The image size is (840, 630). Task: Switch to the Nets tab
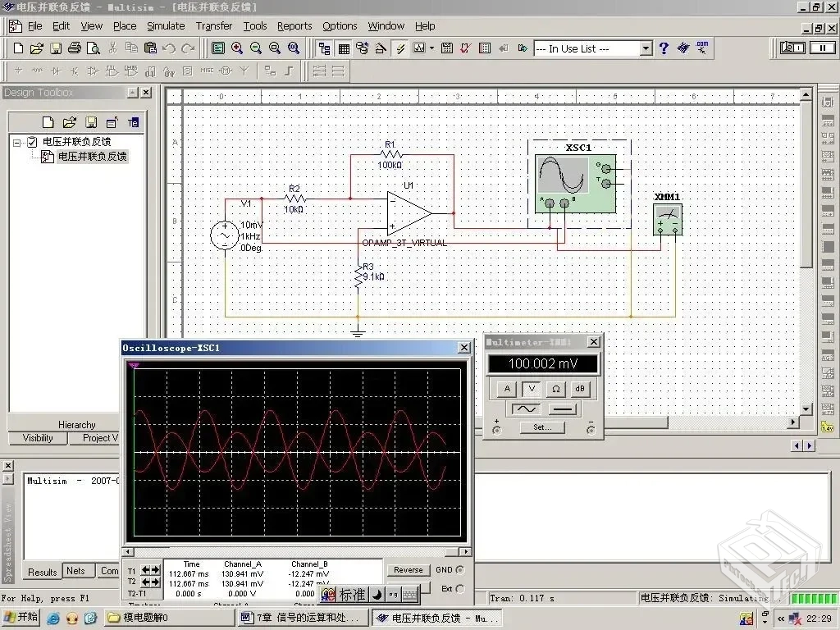pos(77,571)
